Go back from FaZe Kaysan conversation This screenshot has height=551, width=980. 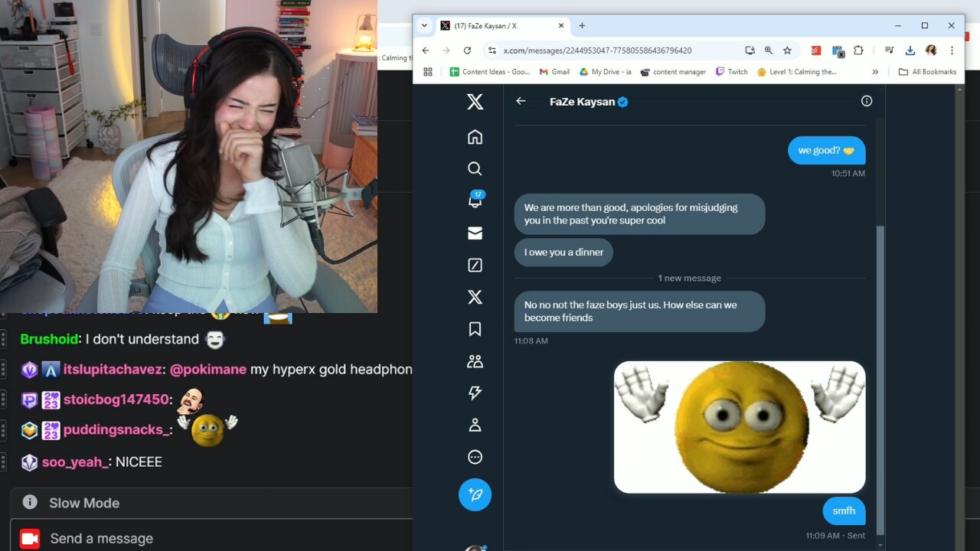pos(521,101)
